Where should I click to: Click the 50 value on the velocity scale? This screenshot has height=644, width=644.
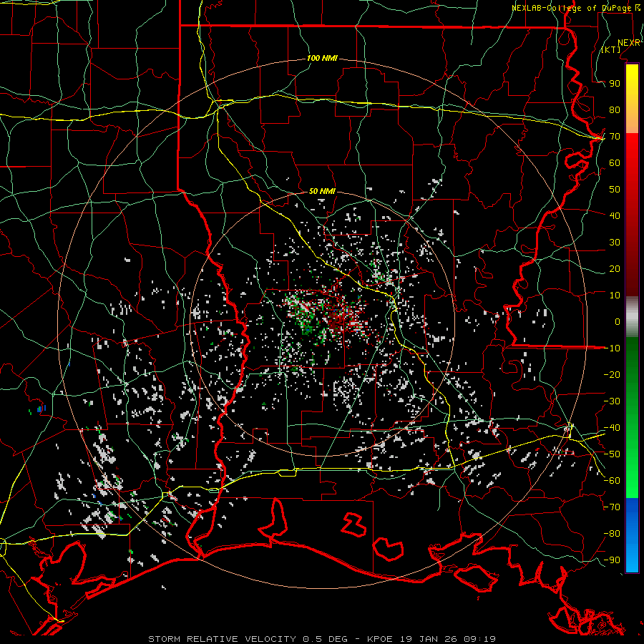coord(615,190)
